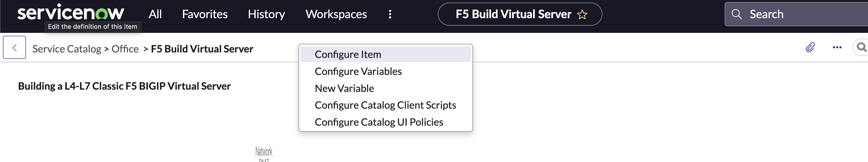Open the History menu
868x162 pixels.
(266, 14)
